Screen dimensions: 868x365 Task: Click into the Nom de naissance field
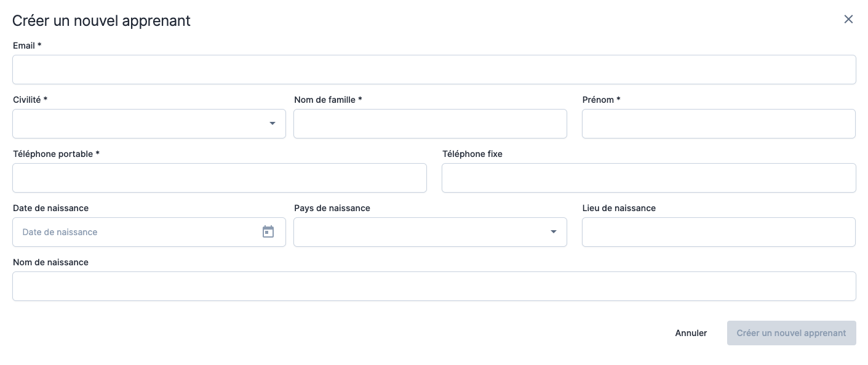434,286
